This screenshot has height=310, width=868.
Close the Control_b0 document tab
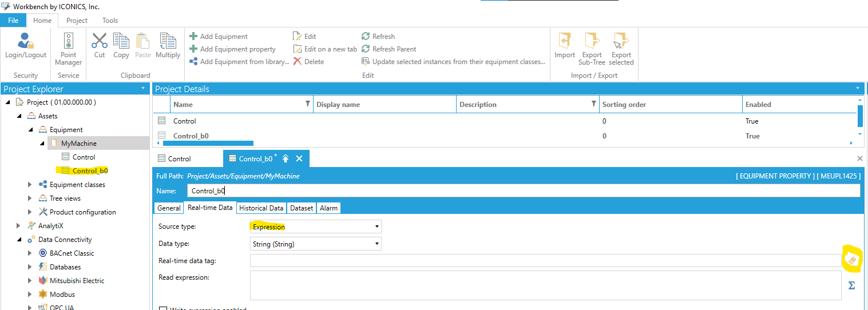[x=299, y=158]
